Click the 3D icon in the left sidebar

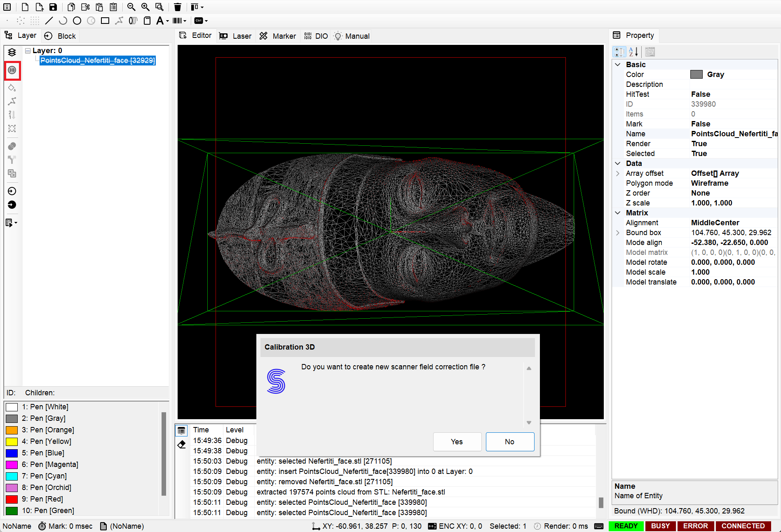coord(12,70)
